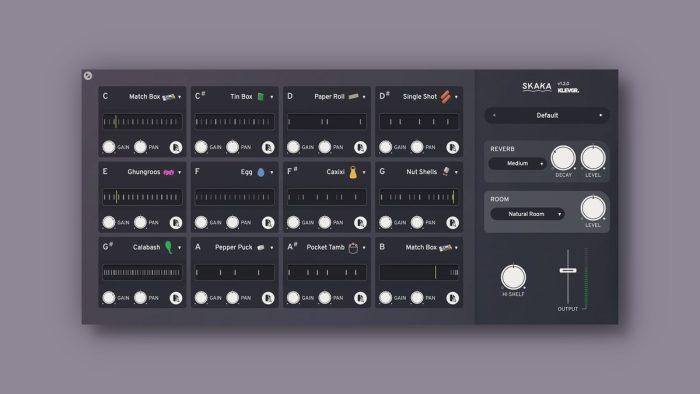This screenshot has width=700, height=394.
Task: Click the pink Ghungroos icon
Action: 169,172
